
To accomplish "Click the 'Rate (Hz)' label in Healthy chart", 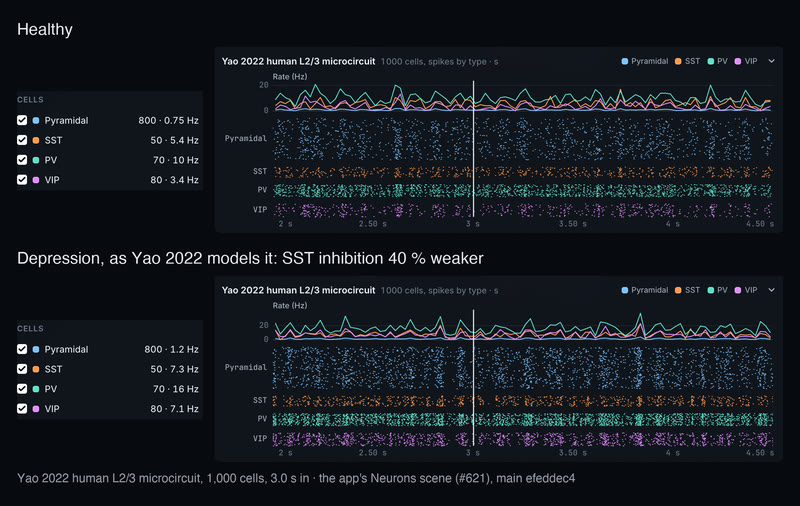I will click(290, 77).
